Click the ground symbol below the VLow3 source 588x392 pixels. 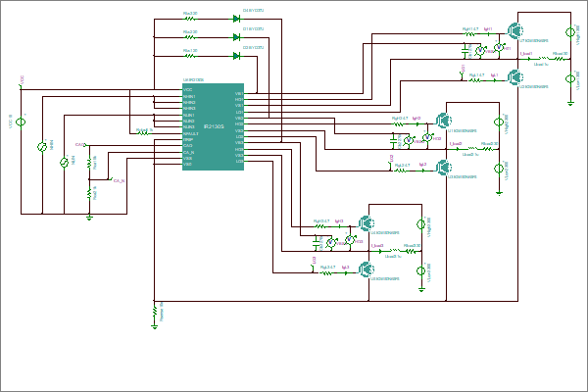[421, 290]
